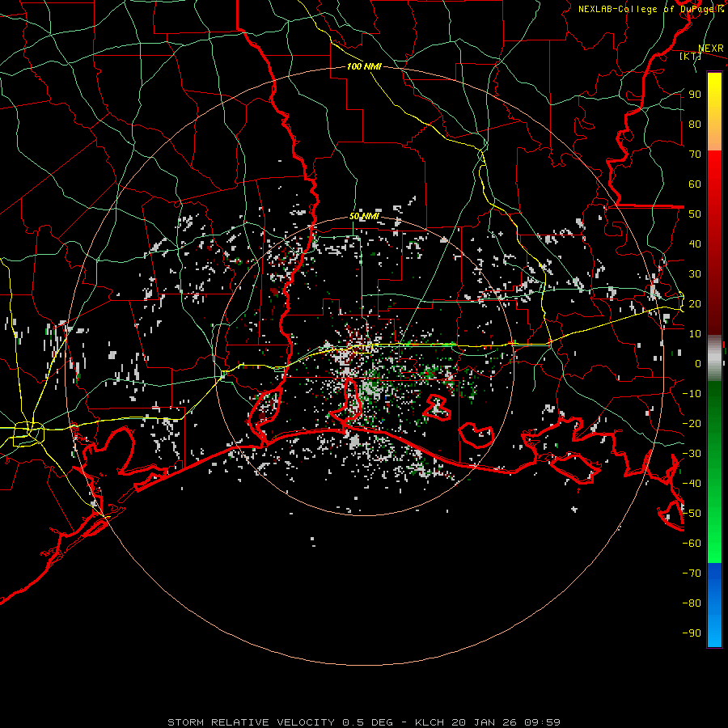The width and height of the screenshot is (728, 728).
Task: Click the '50 NMI' range ring label
Action: [365, 216]
